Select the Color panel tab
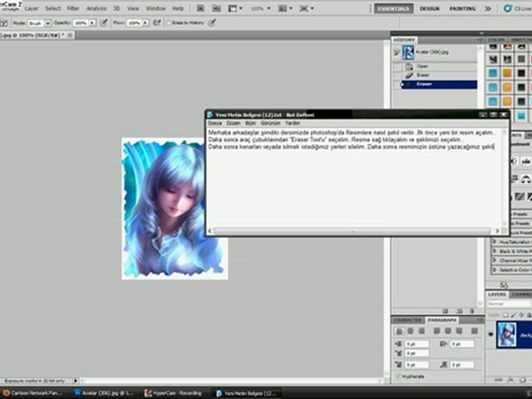The image size is (532, 399). [x=497, y=40]
